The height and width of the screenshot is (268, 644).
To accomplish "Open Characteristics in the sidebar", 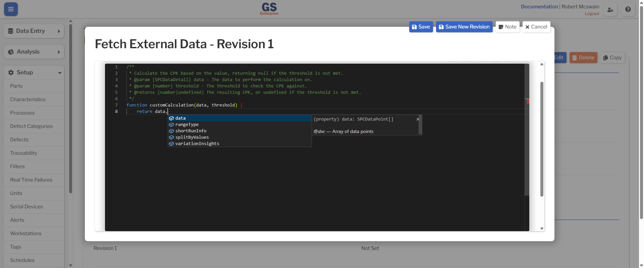I will pyautogui.click(x=34, y=99).
